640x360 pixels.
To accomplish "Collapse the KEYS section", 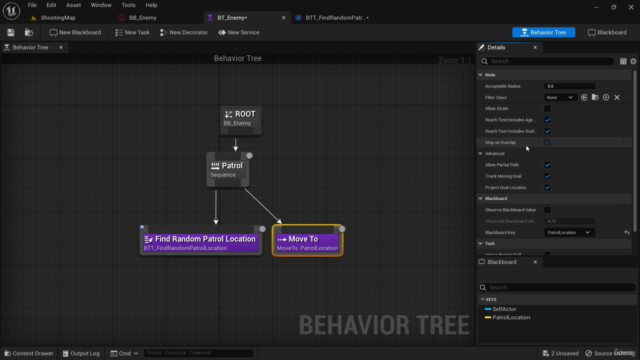I will click(482, 300).
